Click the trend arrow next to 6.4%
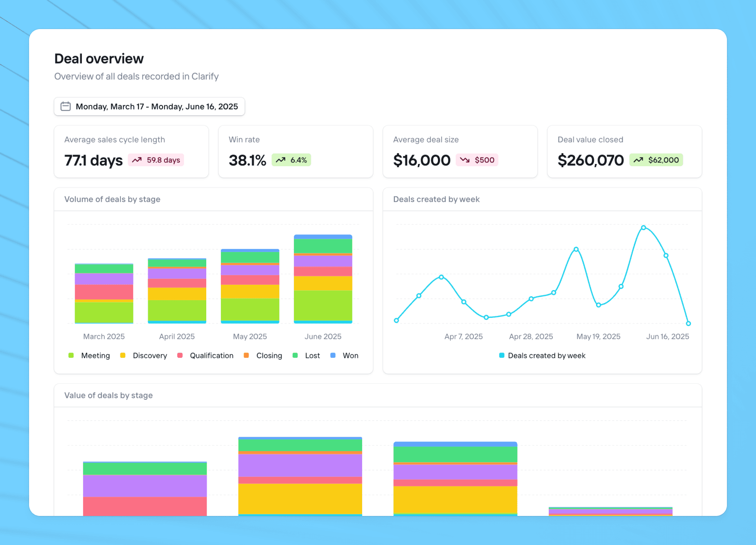 point(280,160)
